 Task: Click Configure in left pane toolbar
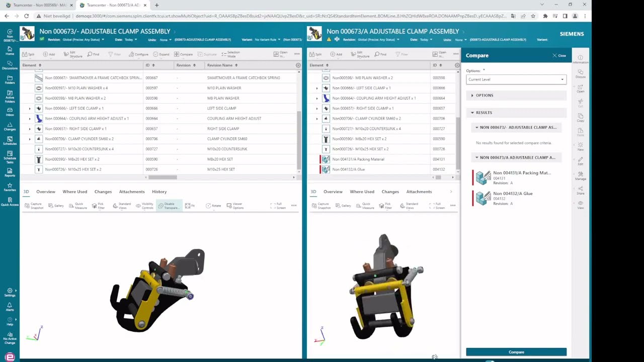tap(138, 54)
